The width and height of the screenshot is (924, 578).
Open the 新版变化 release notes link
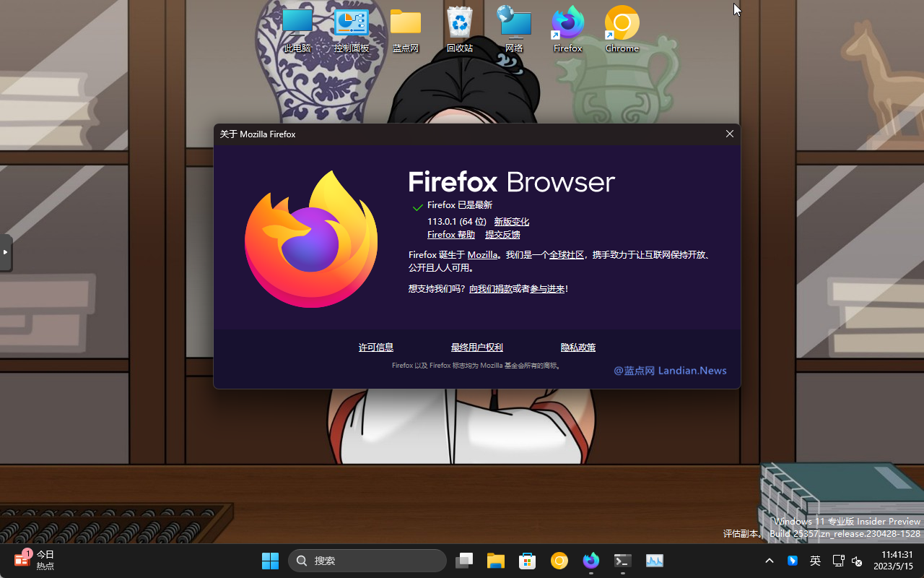[511, 222]
